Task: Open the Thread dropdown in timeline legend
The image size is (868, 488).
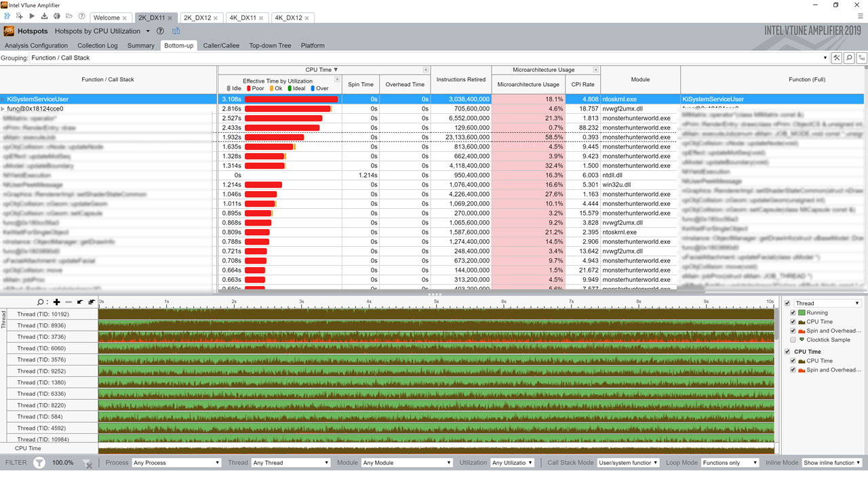Action: pyautogui.click(x=827, y=303)
